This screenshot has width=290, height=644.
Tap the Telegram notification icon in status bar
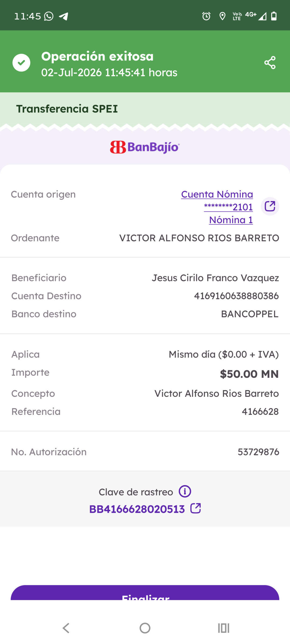click(63, 16)
